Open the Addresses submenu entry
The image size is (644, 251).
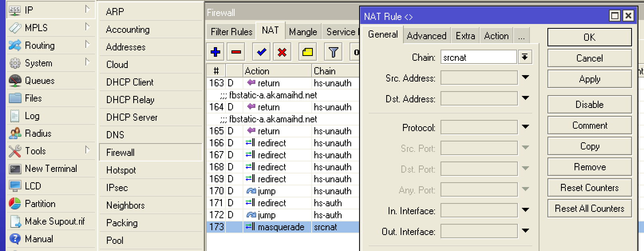coord(151,47)
